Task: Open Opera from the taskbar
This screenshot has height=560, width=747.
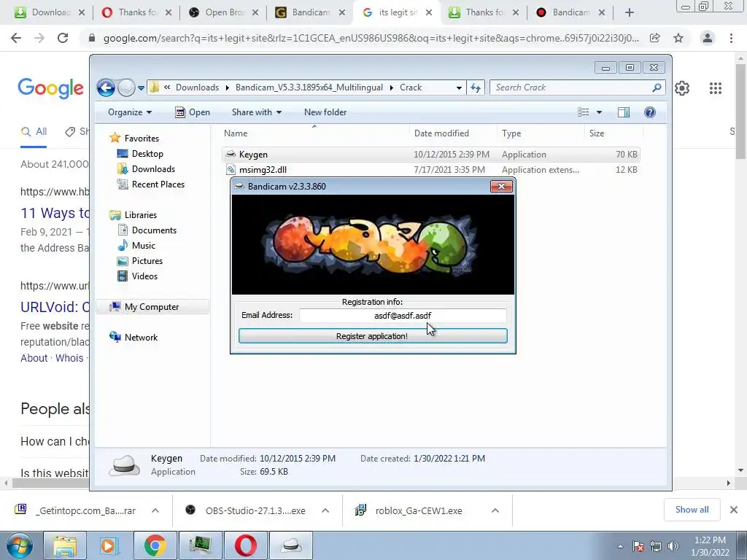Action: [245, 545]
